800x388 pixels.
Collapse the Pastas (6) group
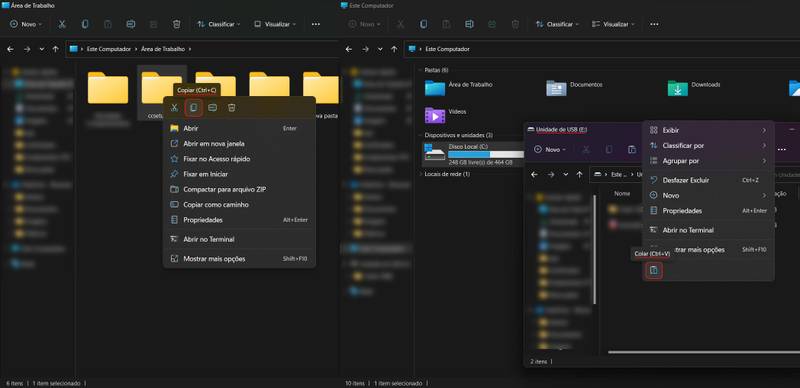[x=419, y=70]
